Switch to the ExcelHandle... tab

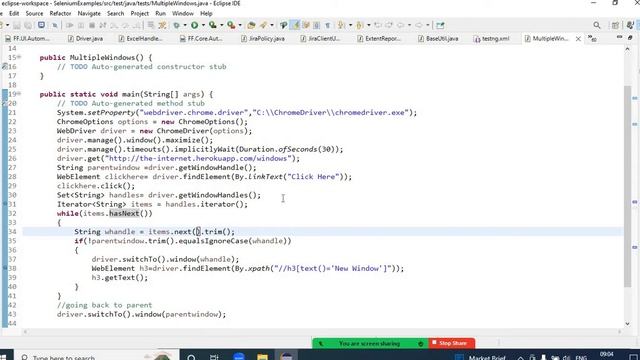point(140,38)
